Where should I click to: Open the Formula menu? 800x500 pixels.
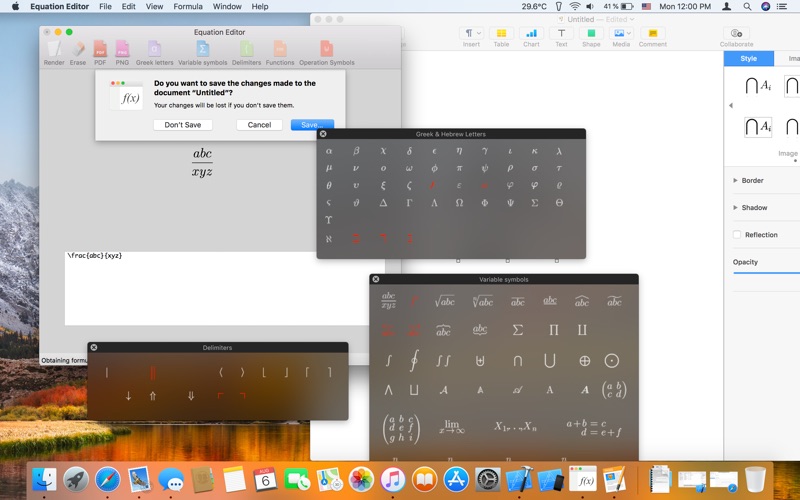click(x=187, y=7)
